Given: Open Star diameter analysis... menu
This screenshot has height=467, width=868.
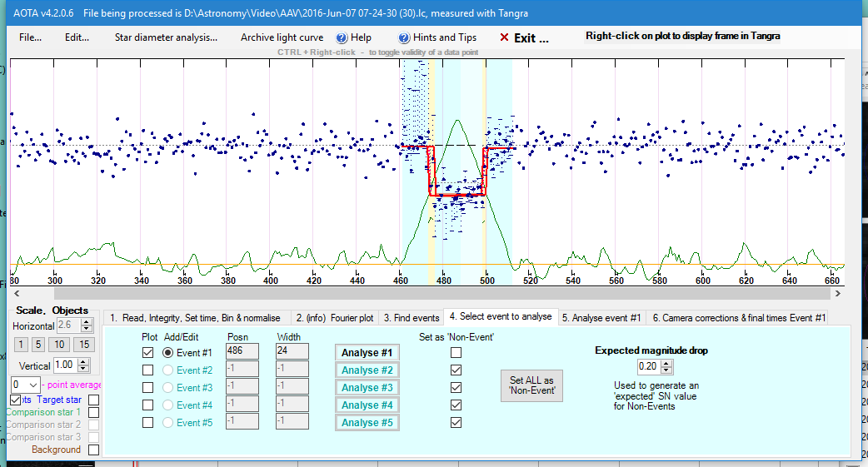Looking at the screenshot, I should click(166, 37).
